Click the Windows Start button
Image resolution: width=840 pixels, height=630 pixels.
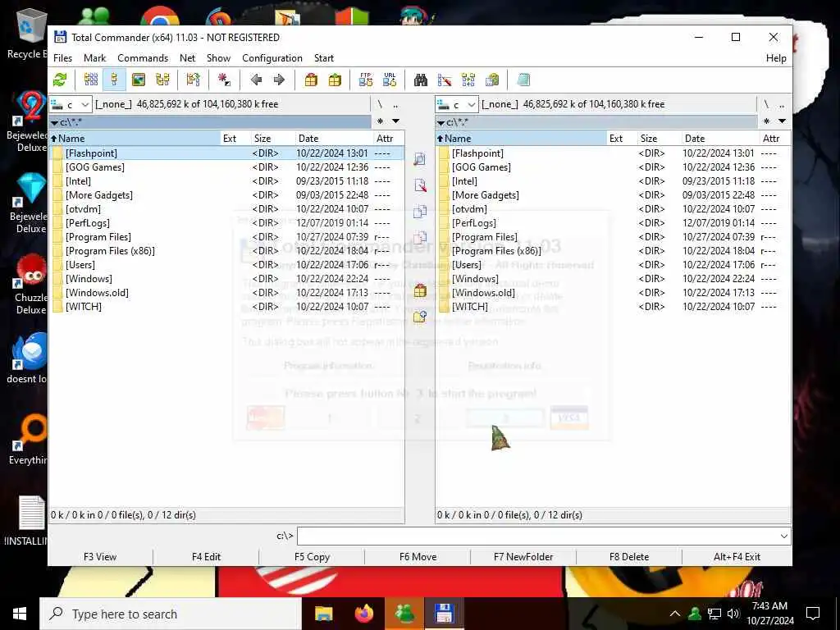[20, 614]
